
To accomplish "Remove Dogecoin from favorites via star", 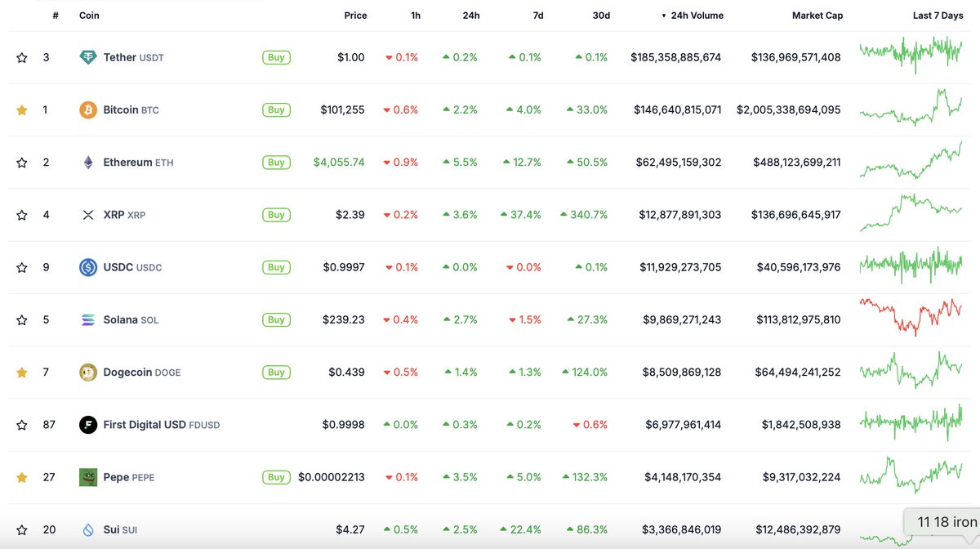I will point(22,373).
